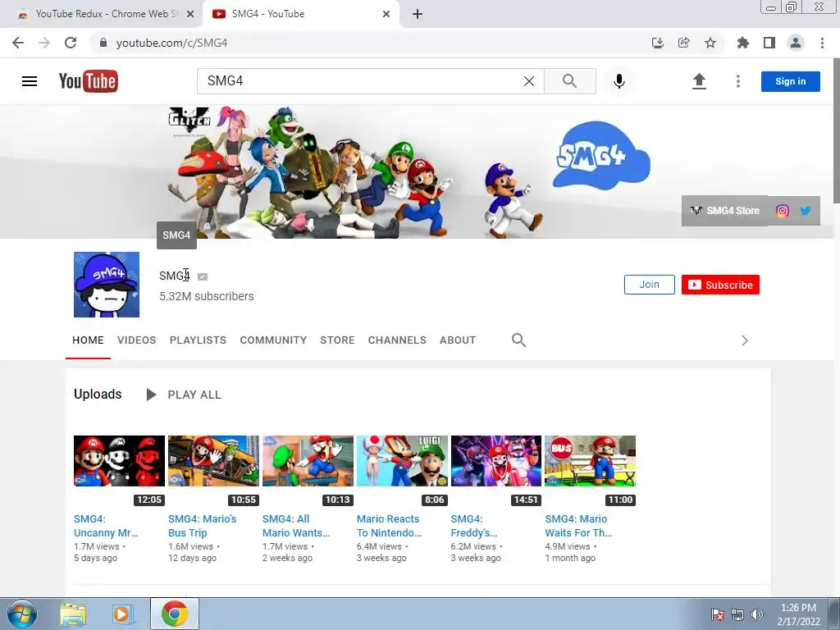
Task: Click the magnifier search button
Action: point(570,81)
